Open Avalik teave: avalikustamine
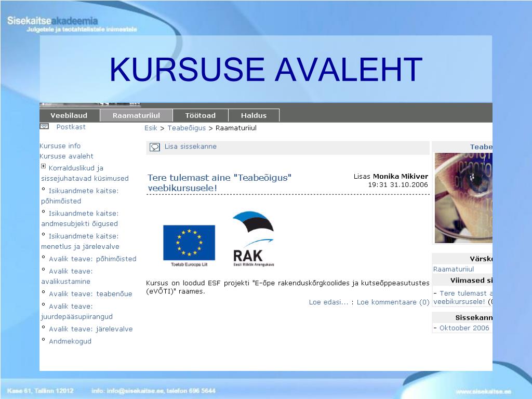The width and height of the screenshot is (532, 399). (67, 276)
